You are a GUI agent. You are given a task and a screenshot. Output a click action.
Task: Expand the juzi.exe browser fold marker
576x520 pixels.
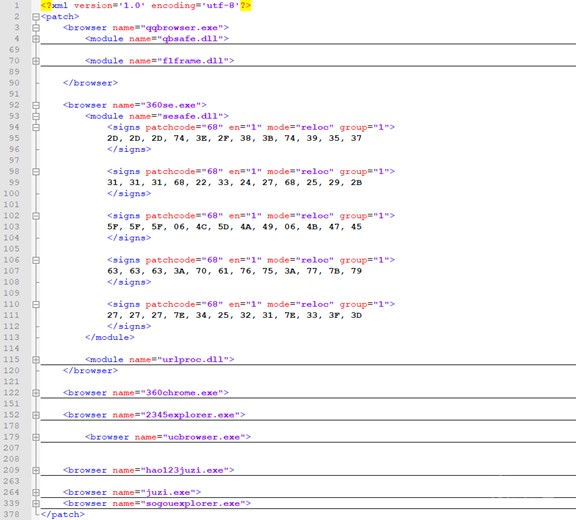pos(36,492)
